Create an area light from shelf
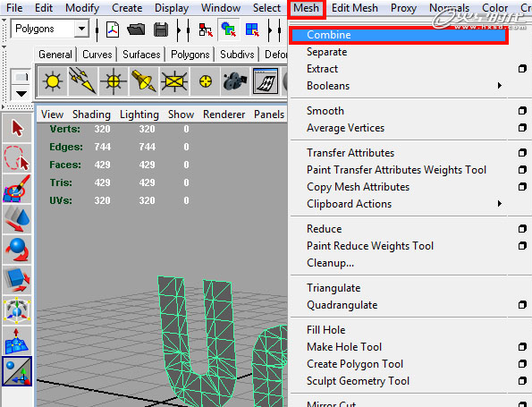This screenshot has height=407, width=532. point(174,81)
